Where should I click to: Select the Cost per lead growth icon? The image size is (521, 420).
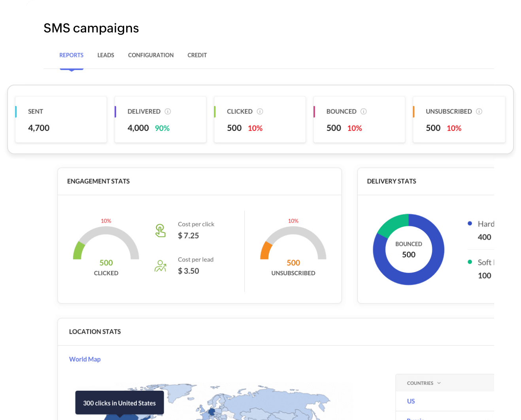pyautogui.click(x=160, y=267)
